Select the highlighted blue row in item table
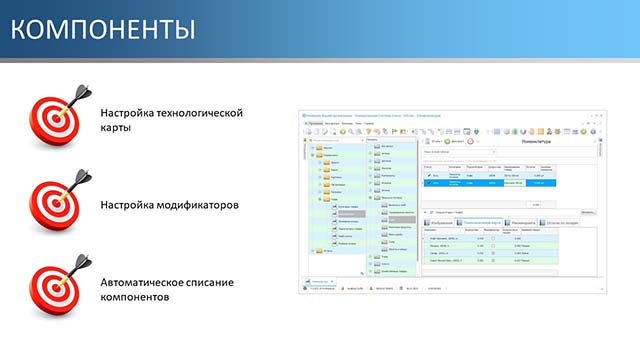640x360 pixels. point(489,183)
